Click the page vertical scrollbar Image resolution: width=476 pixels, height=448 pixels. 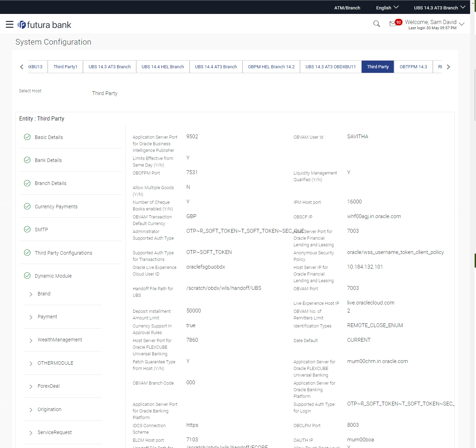(475, 95)
